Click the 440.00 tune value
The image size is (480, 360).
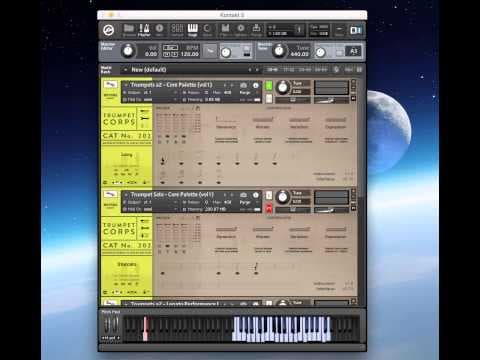tap(299, 54)
